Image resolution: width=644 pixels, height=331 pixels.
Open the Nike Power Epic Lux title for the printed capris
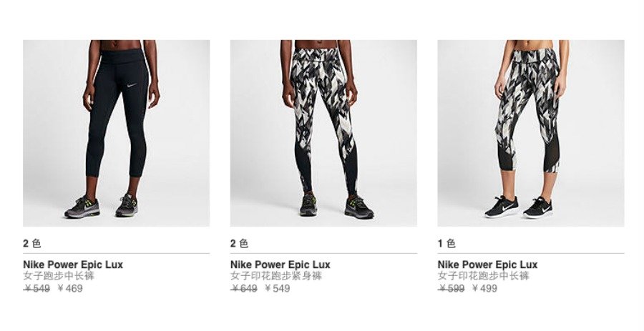488,265
